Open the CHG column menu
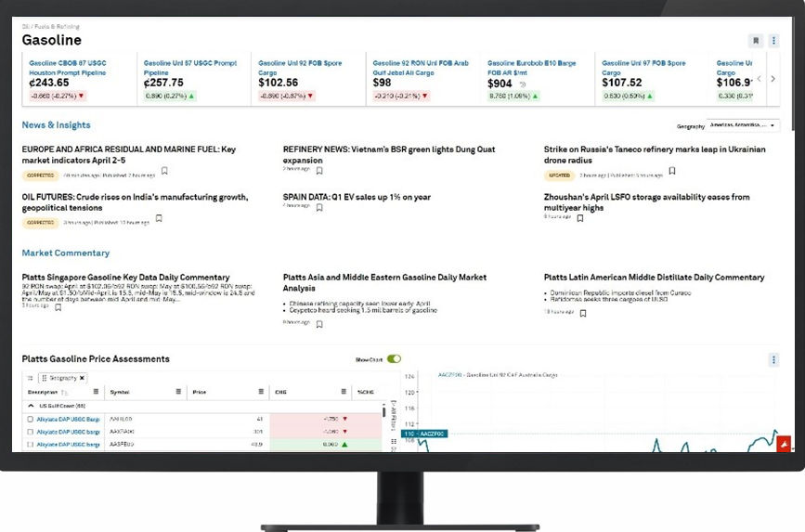 [344, 392]
